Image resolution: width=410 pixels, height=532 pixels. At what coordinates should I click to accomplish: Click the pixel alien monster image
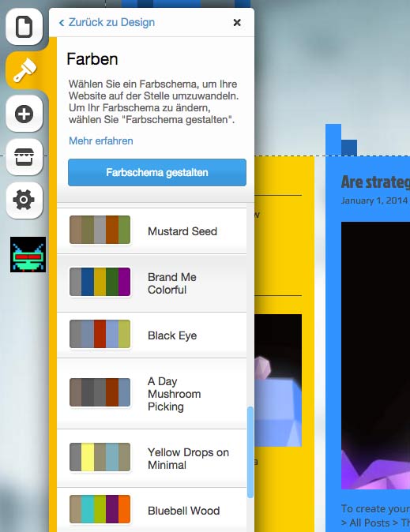tap(28, 254)
